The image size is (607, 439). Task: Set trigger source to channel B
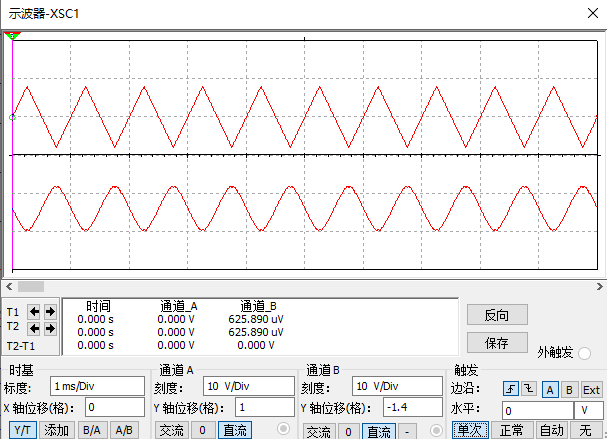click(x=568, y=389)
